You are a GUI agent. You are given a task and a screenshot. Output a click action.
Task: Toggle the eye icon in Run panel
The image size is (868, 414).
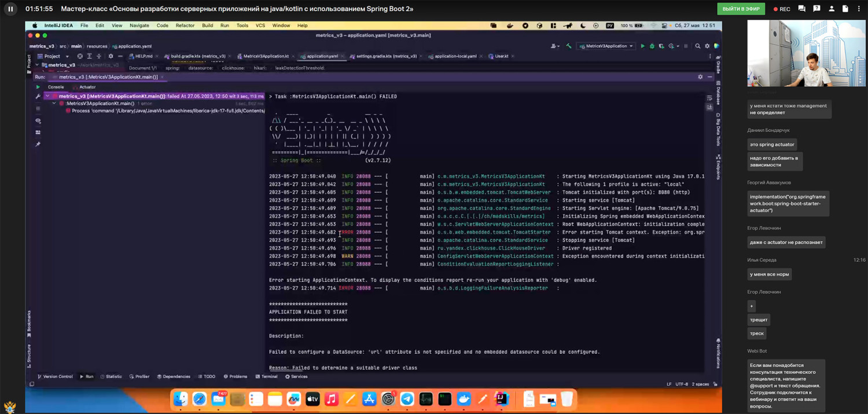click(x=38, y=120)
